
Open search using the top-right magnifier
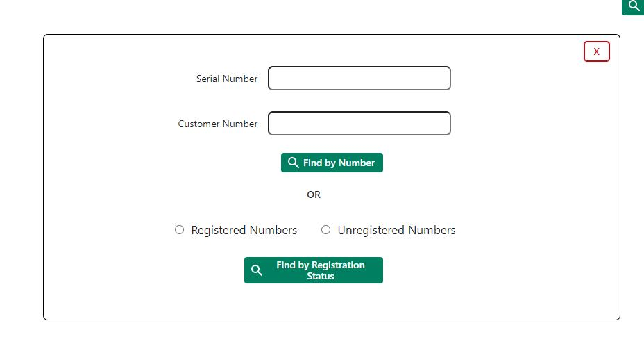click(634, 6)
